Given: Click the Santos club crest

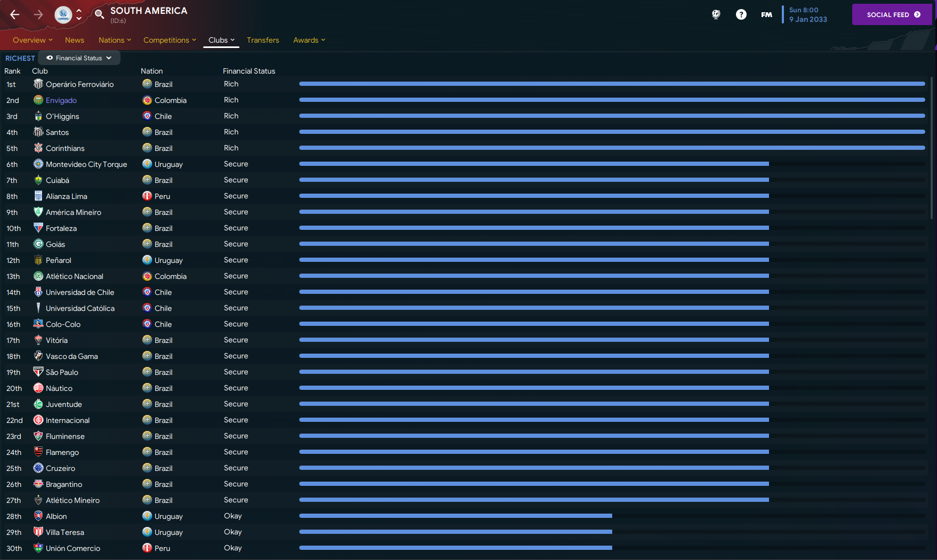Looking at the screenshot, I should 38,132.
